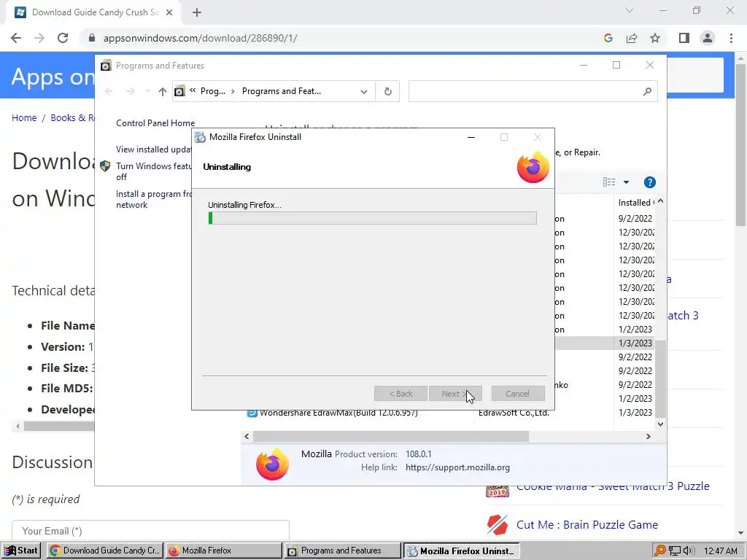747x560 pixels.
Task: Open view options dropdown arrow
Action: pyautogui.click(x=626, y=182)
